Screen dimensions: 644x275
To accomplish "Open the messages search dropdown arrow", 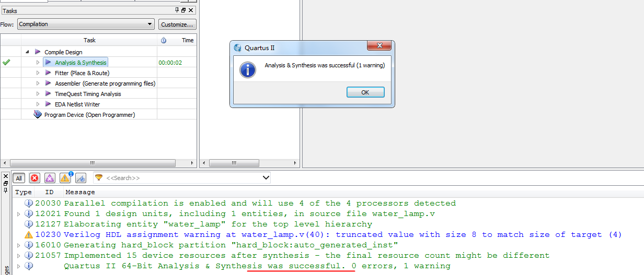I will point(266,178).
